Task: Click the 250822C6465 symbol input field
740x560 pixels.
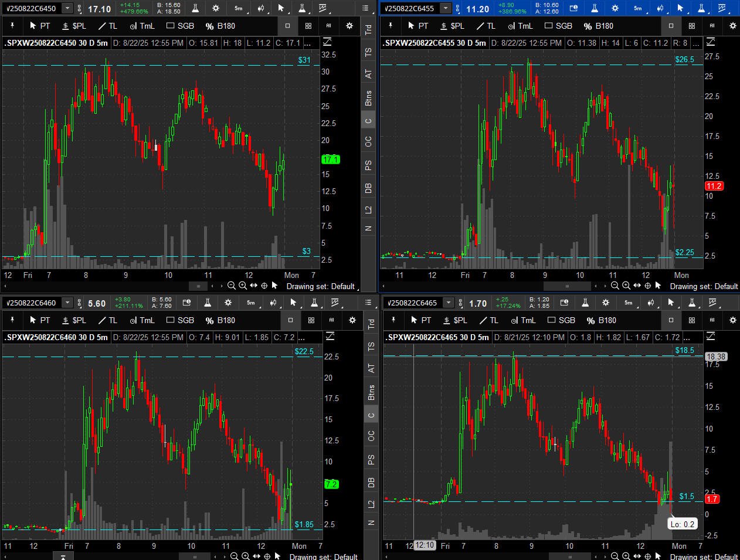Action: pos(412,303)
